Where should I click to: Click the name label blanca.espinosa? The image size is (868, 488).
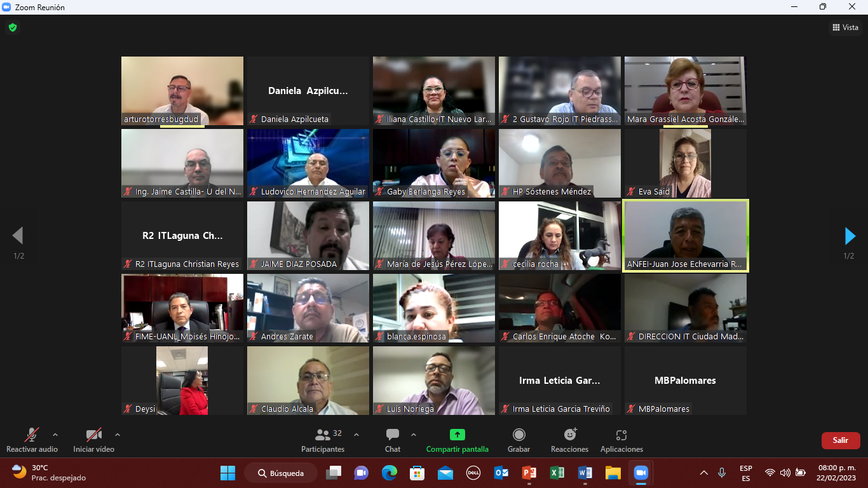pos(416,337)
